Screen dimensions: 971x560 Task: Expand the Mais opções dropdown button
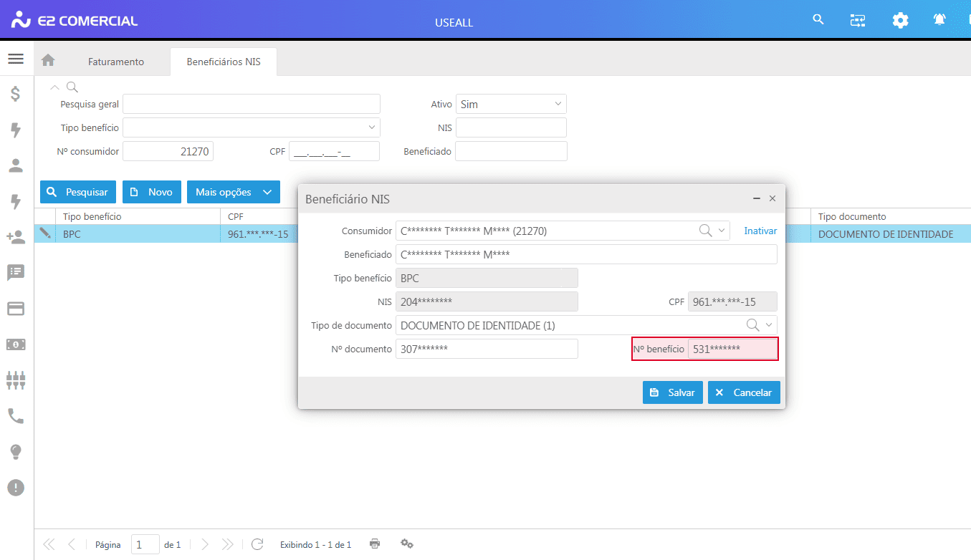233,192
